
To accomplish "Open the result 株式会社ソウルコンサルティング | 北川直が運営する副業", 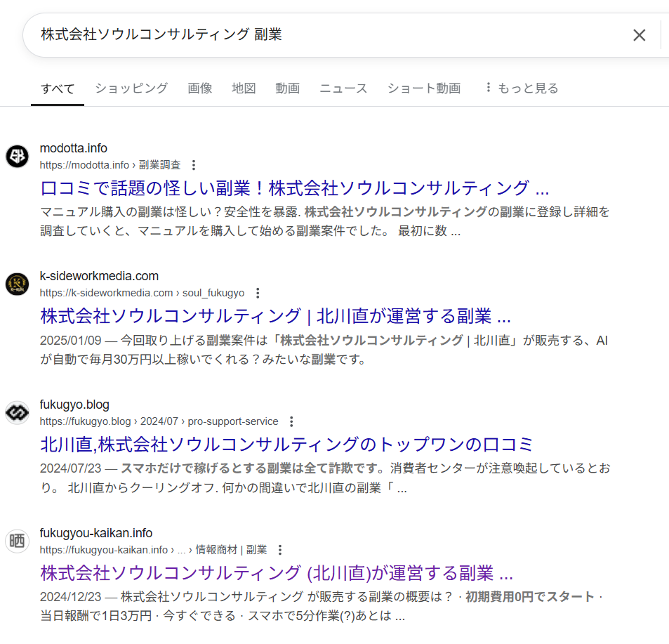I will pos(275,316).
